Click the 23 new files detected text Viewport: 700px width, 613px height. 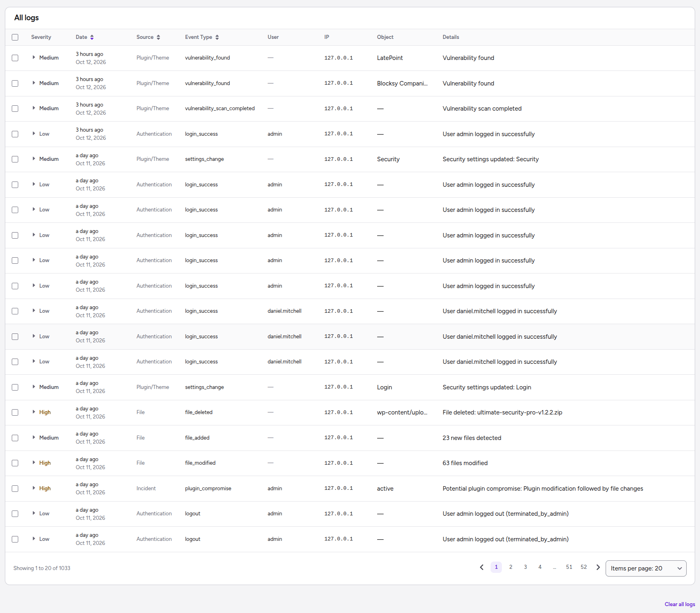[472, 438]
